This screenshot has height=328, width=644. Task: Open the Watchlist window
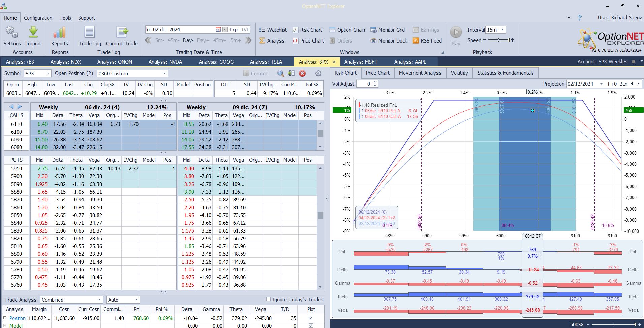[273, 30]
